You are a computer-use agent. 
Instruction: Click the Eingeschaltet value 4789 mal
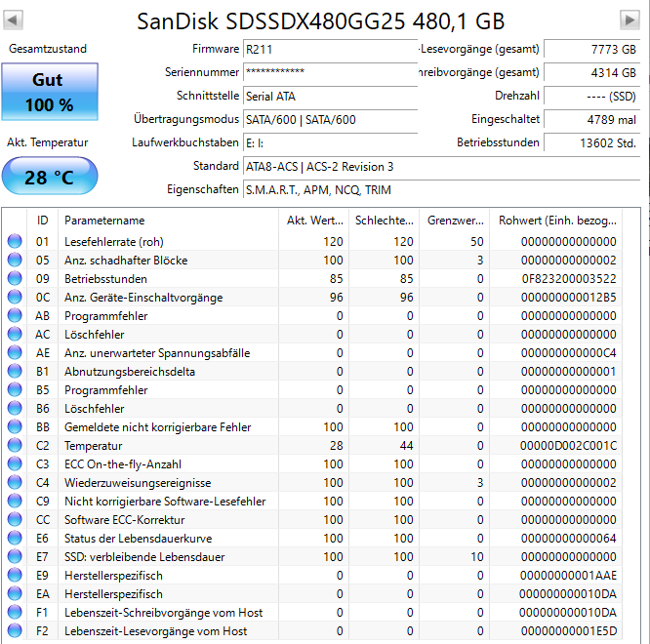[x=592, y=120]
